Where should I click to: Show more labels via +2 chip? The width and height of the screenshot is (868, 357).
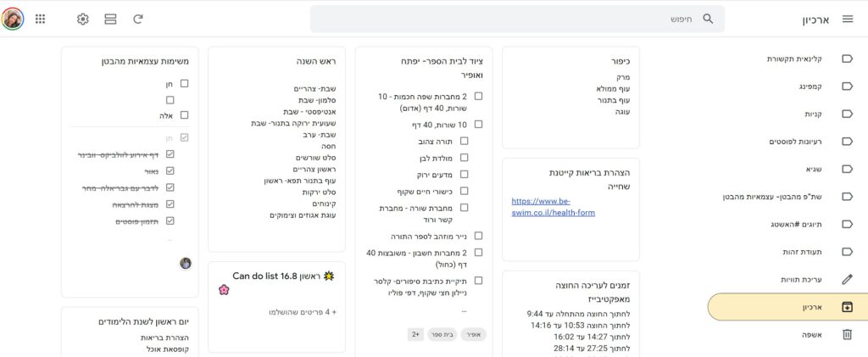click(x=415, y=334)
